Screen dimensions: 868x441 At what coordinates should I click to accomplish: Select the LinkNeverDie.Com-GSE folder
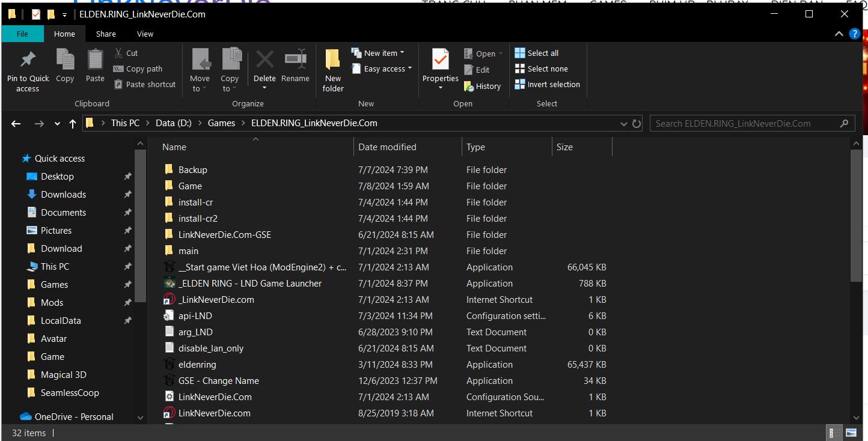[x=224, y=235]
